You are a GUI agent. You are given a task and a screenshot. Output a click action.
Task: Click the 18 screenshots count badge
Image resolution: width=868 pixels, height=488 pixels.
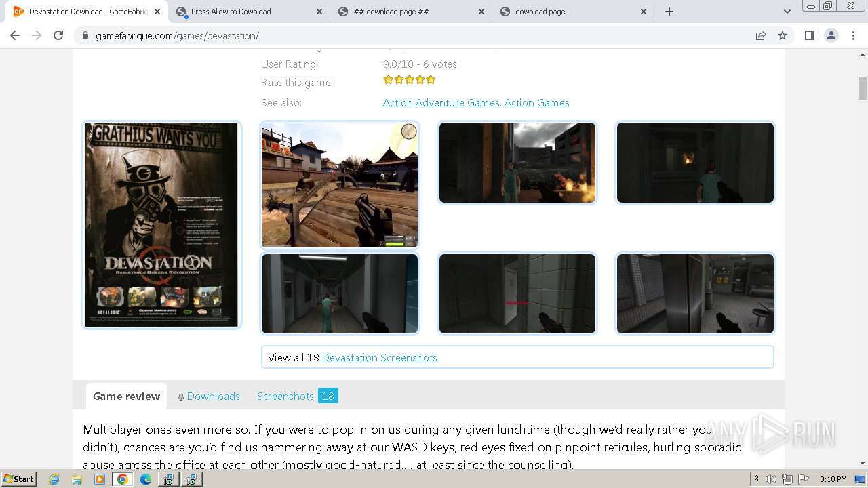click(328, 396)
